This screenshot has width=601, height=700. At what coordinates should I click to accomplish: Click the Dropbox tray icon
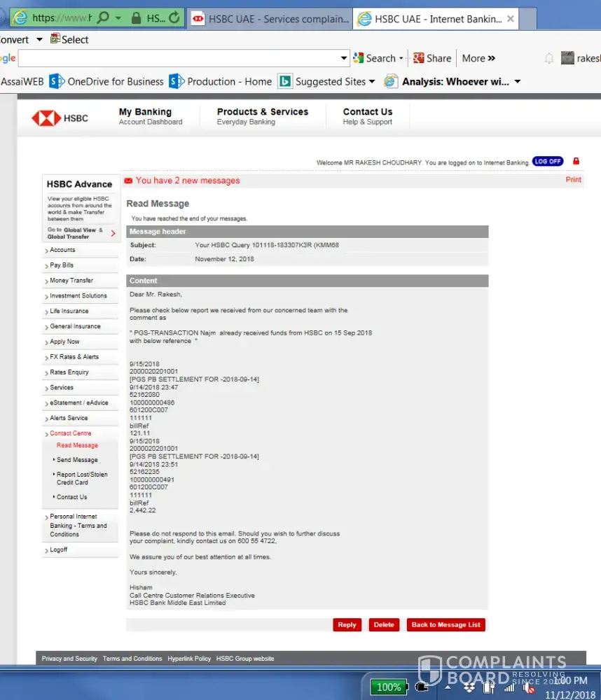pos(469,688)
